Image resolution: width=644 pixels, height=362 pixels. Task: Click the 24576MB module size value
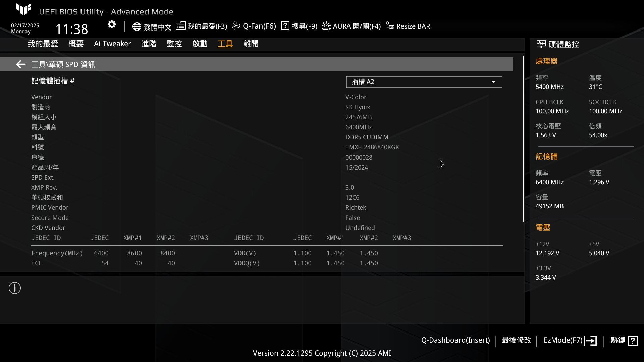(x=359, y=117)
